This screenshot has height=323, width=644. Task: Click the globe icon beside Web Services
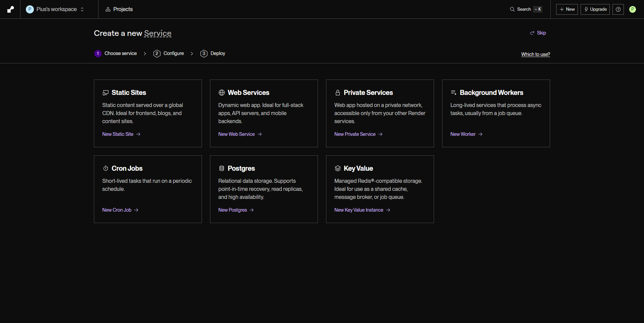222,93
